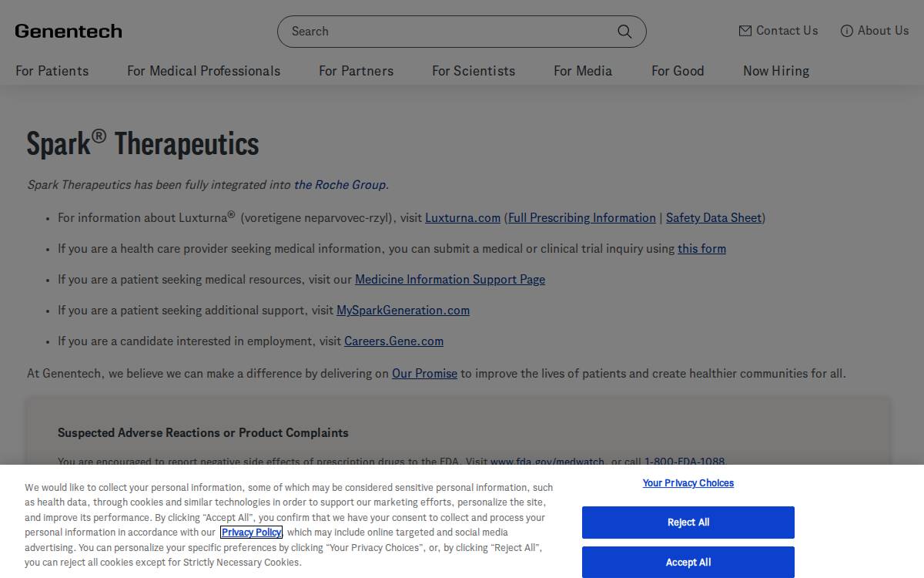Open the For Good menu
Image resolution: width=924 pixels, height=578 pixels.
[x=678, y=71]
